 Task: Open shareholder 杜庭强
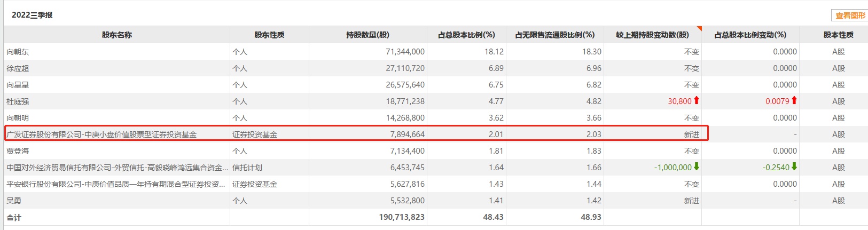pos(18,101)
